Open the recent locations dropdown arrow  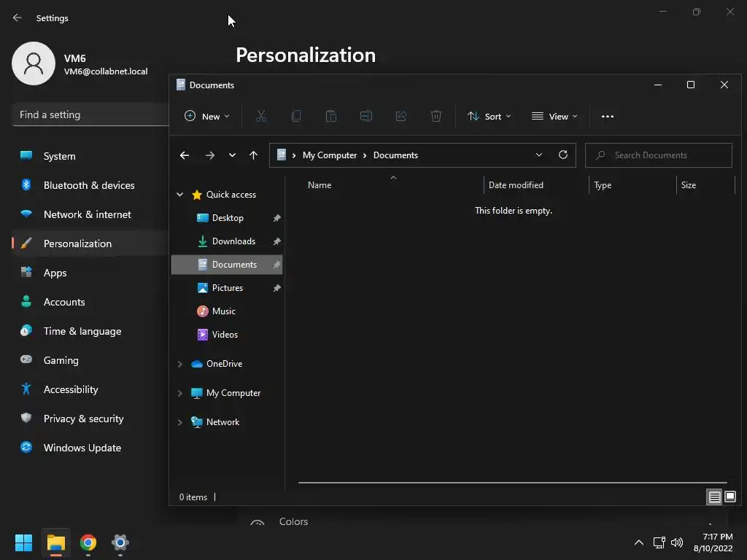click(232, 155)
